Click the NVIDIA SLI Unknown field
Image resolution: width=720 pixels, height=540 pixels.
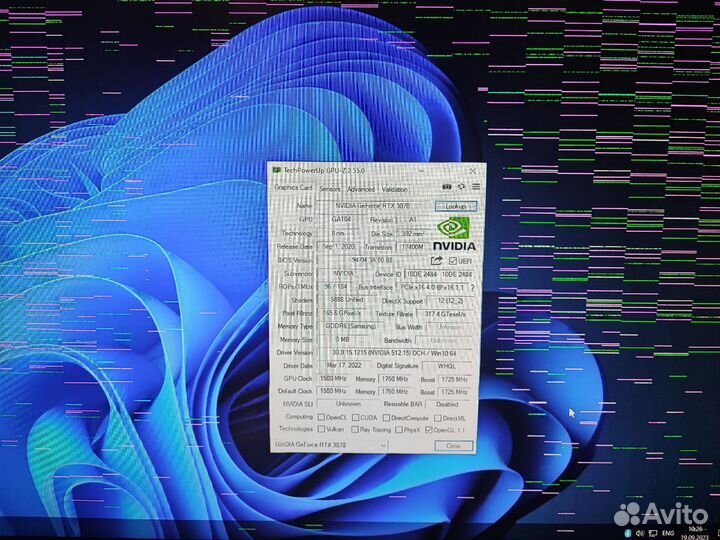pyautogui.click(x=348, y=404)
